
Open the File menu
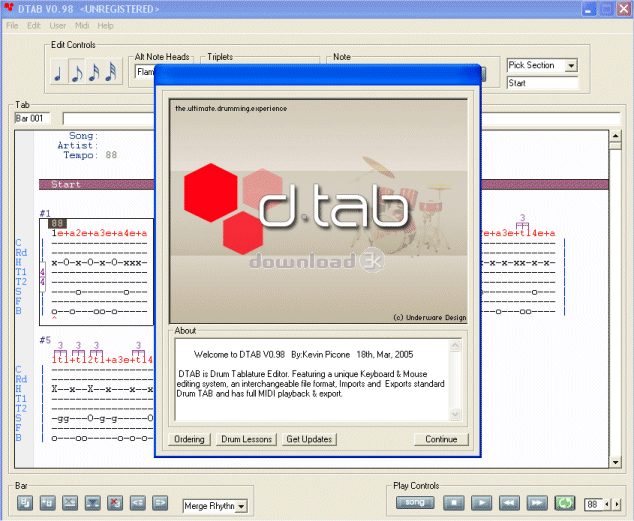click(12, 25)
